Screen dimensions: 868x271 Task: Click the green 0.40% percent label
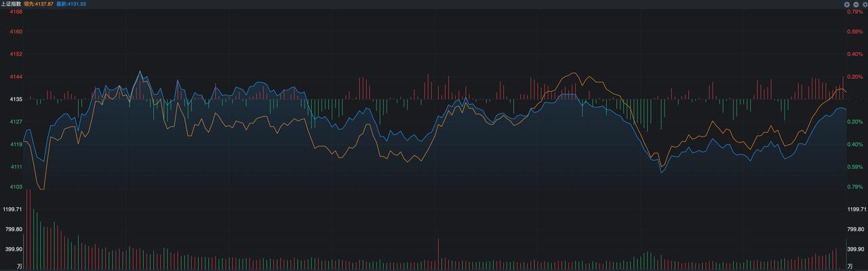point(854,144)
